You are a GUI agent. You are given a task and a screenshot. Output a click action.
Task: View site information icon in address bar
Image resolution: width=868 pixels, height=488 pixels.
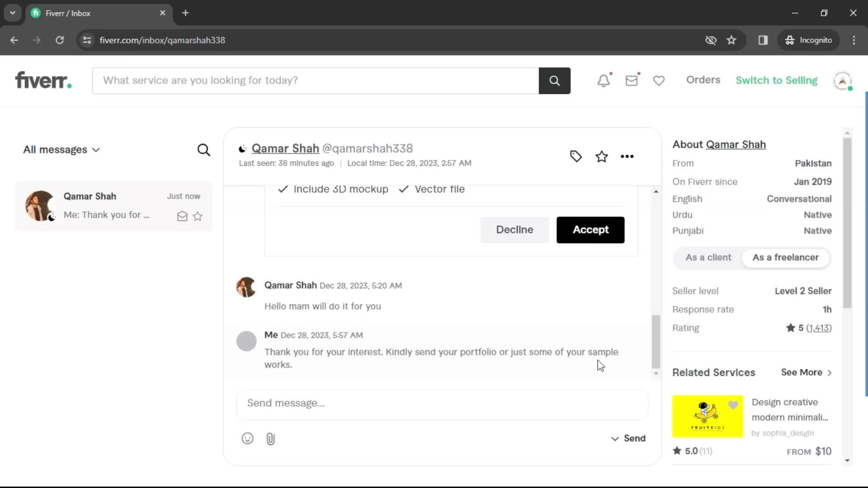pos(87,40)
